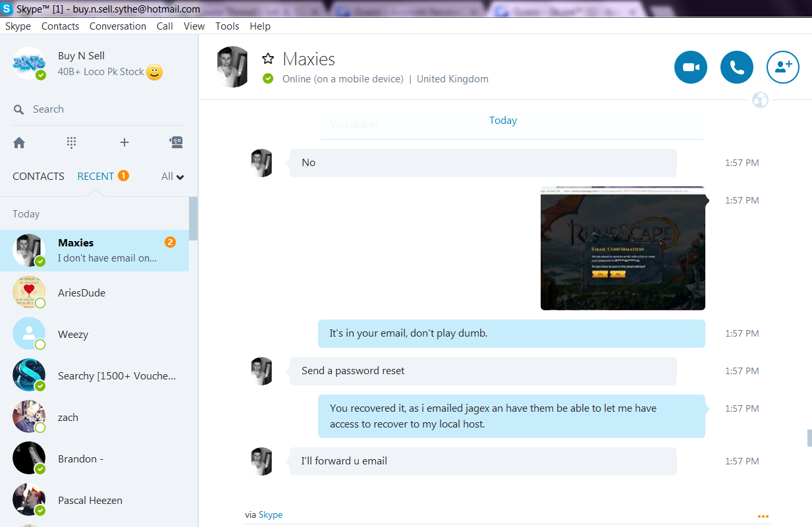
Task: Click the AriesDude avatar
Action: pyautogui.click(x=29, y=292)
